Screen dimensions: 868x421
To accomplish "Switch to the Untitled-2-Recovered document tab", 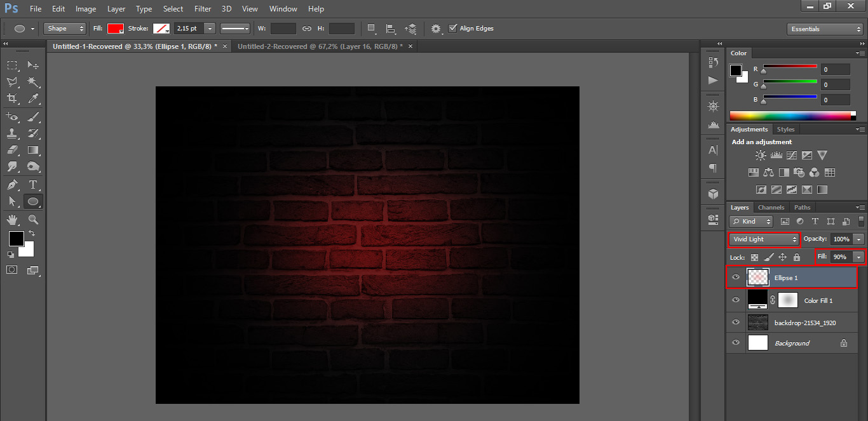I will pos(320,46).
